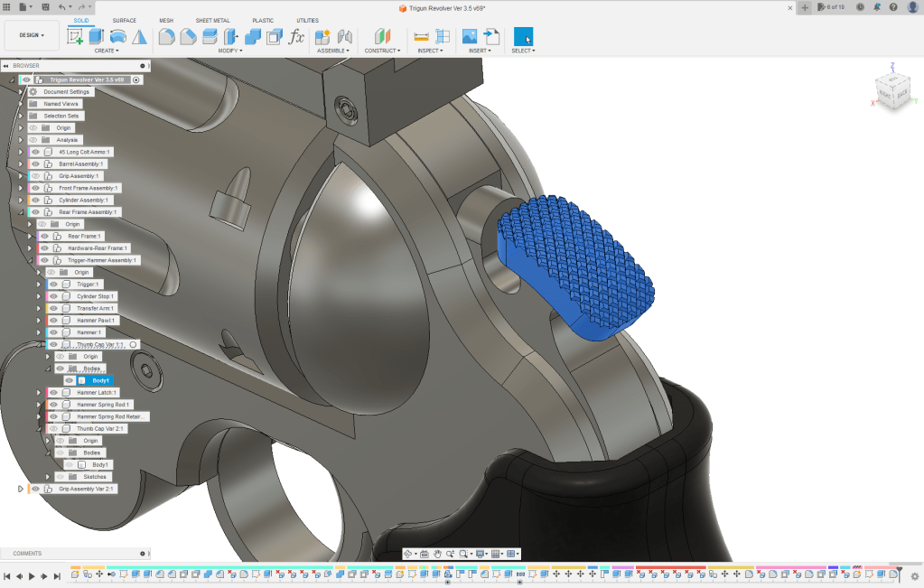Click the timeline play button
This screenshot has width=924, height=588.
(x=32, y=575)
